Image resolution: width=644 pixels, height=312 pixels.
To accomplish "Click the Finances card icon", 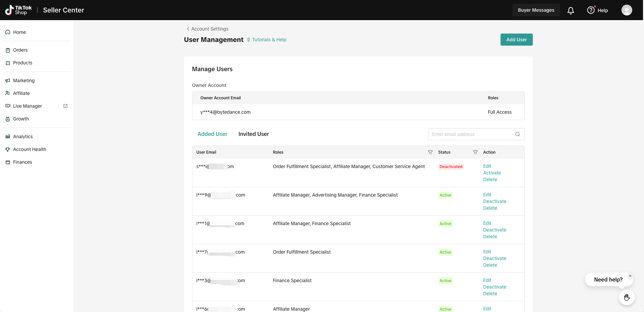I will tap(8, 162).
